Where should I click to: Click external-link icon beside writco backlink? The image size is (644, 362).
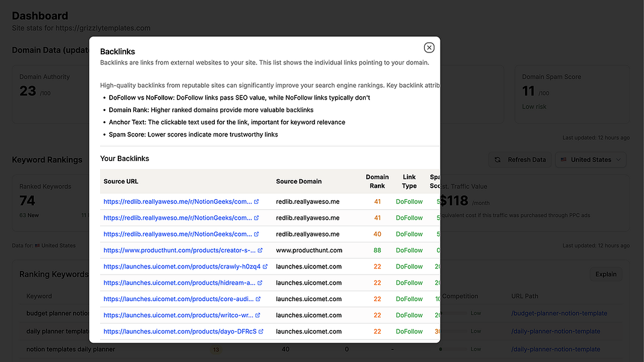(258, 316)
